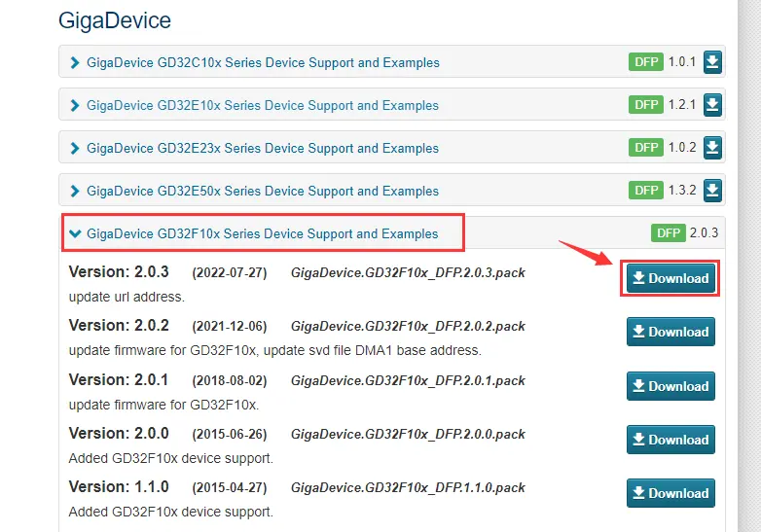Viewport: 761px width, 532px height.
Task: Download version 1.1.0 pack
Action: pos(670,493)
